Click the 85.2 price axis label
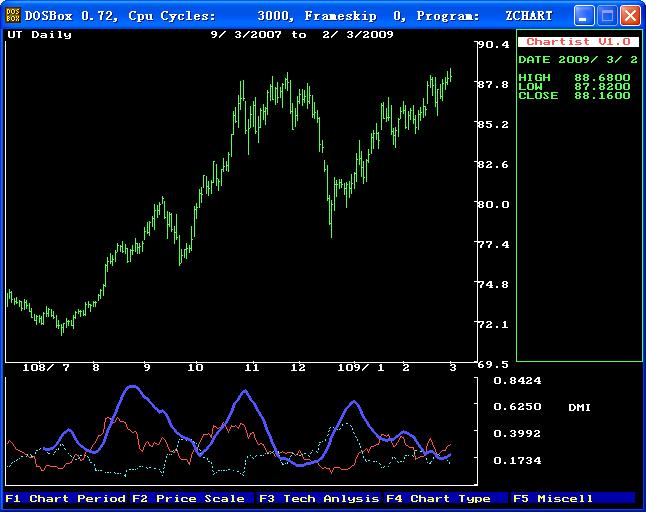Screen dimensions: 646x512 pyautogui.click(x=494, y=124)
